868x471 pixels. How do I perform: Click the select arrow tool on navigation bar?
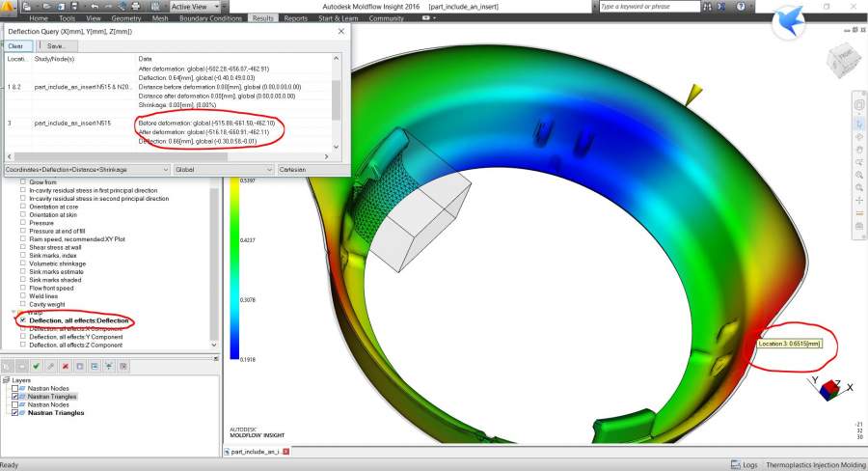(x=859, y=125)
